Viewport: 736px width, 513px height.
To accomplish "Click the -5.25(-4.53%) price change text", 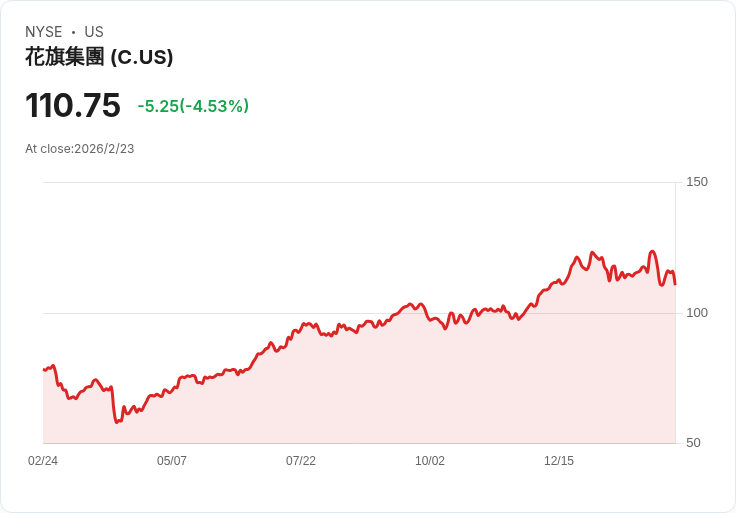I will point(193,106).
